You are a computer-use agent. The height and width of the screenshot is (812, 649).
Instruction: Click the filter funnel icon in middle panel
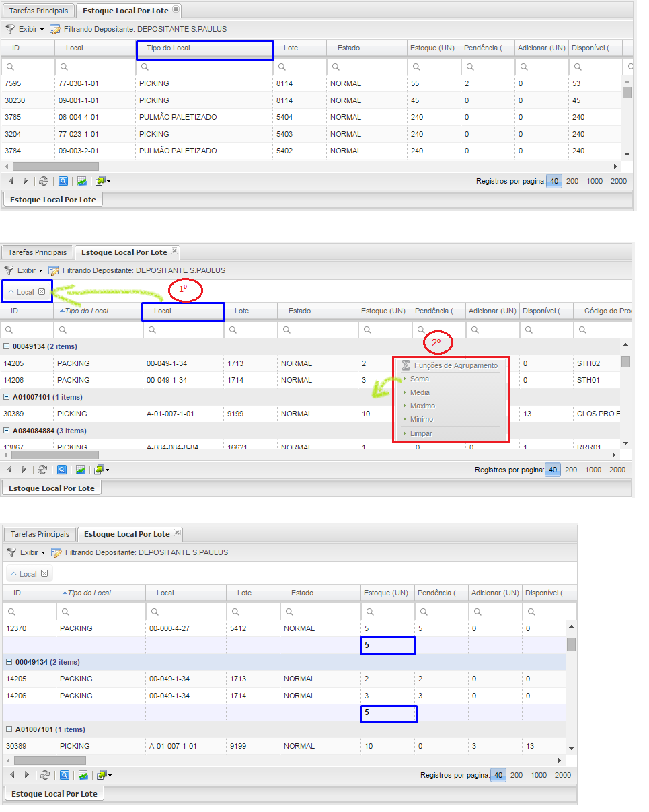9,270
